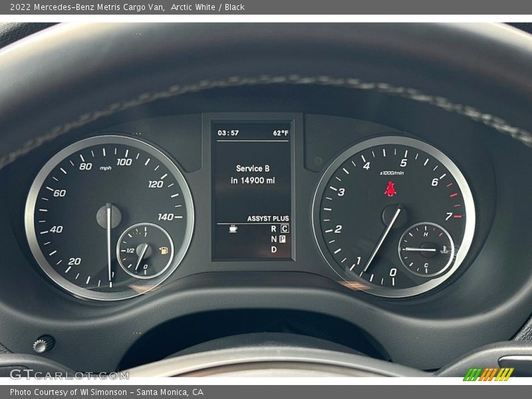The image size is (532, 399).
Task: Click the N gear letter
Action: (273, 239)
